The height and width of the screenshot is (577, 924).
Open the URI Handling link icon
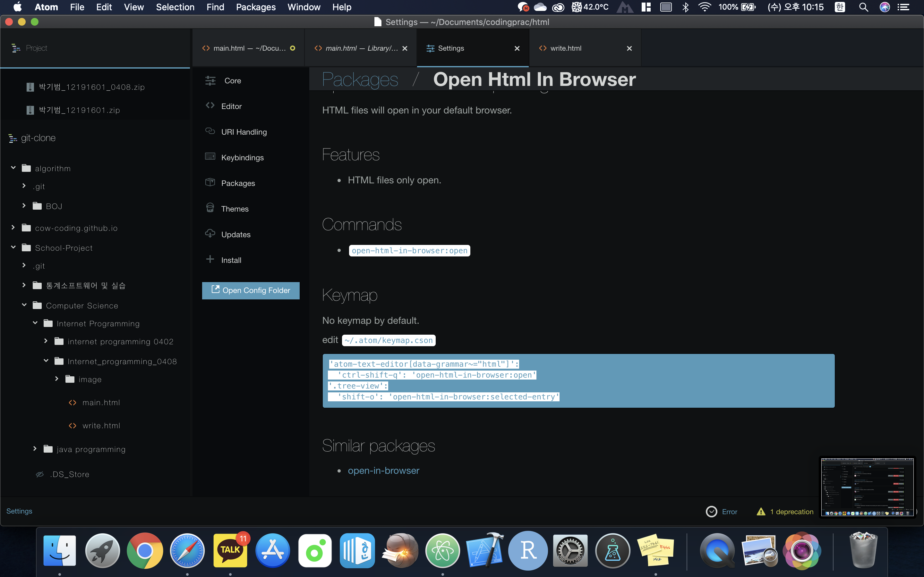click(210, 131)
